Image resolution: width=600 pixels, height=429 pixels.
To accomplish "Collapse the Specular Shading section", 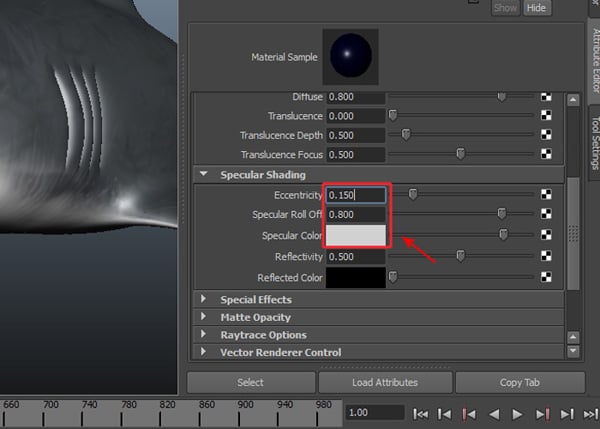I will [x=204, y=175].
